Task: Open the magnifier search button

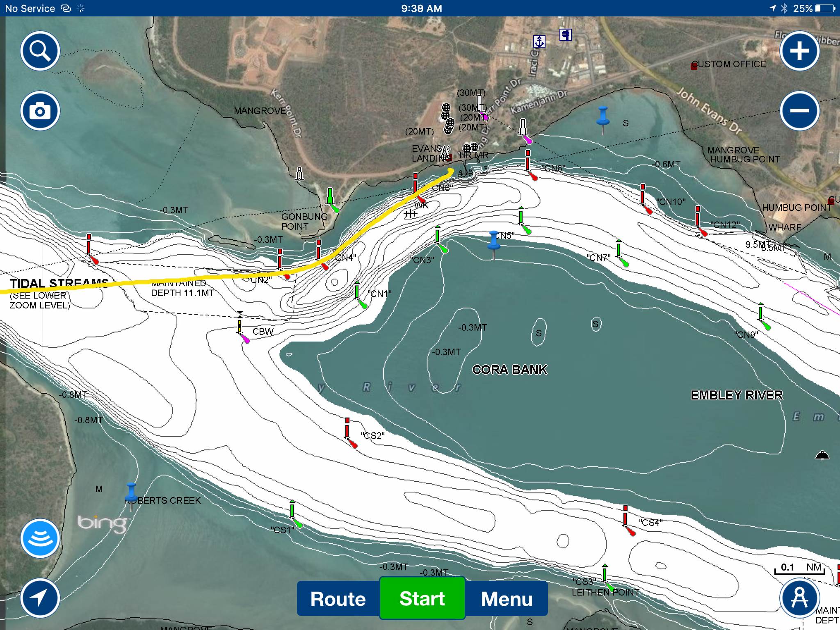Action: (x=40, y=51)
